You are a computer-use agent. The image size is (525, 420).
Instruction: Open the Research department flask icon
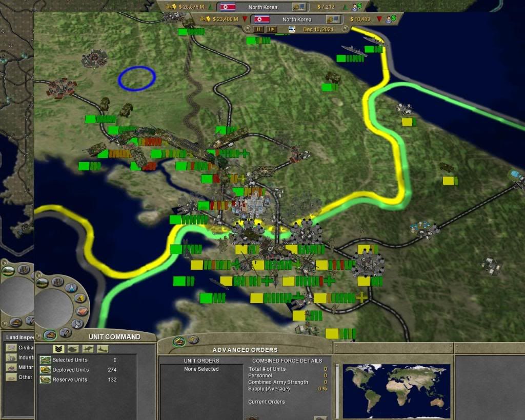(x=71, y=287)
